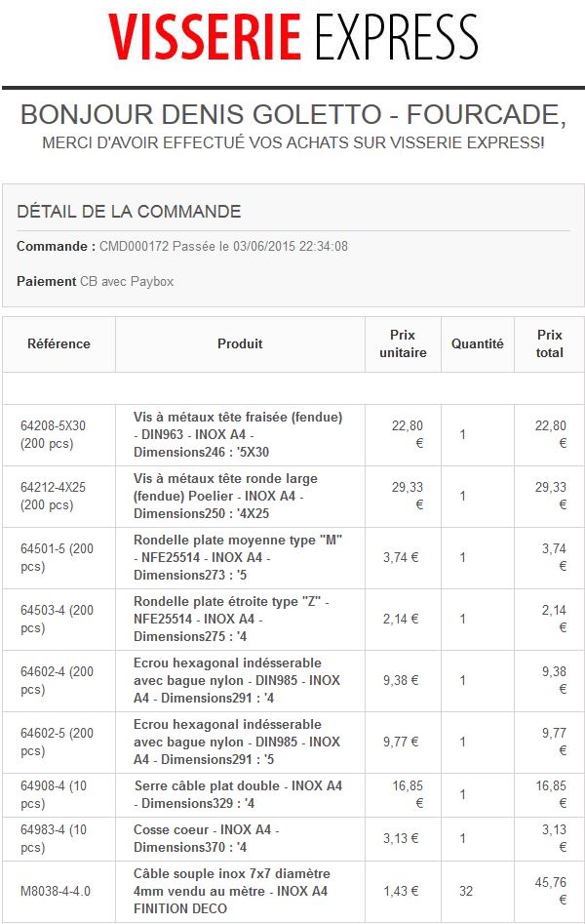Click reference M8038-4-4.0

pyautogui.click(x=56, y=891)
